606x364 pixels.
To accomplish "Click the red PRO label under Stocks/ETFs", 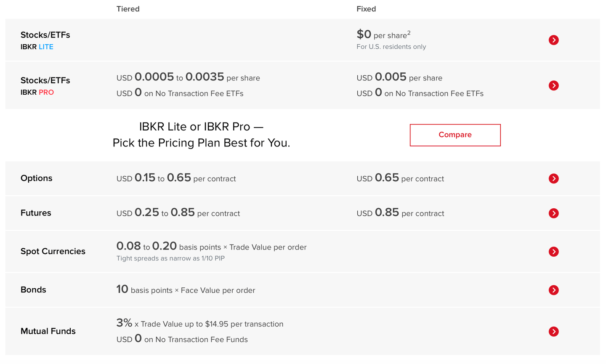I will click(x=46, y=92).
